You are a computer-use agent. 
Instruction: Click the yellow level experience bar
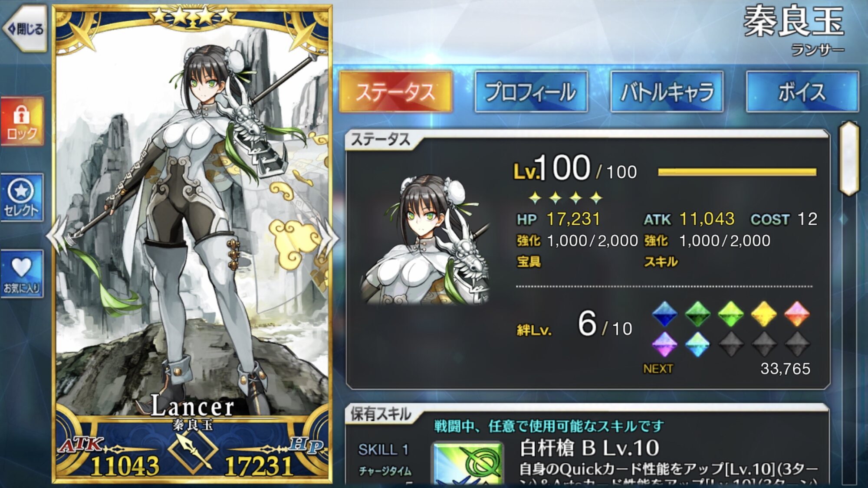click(737, 172)
